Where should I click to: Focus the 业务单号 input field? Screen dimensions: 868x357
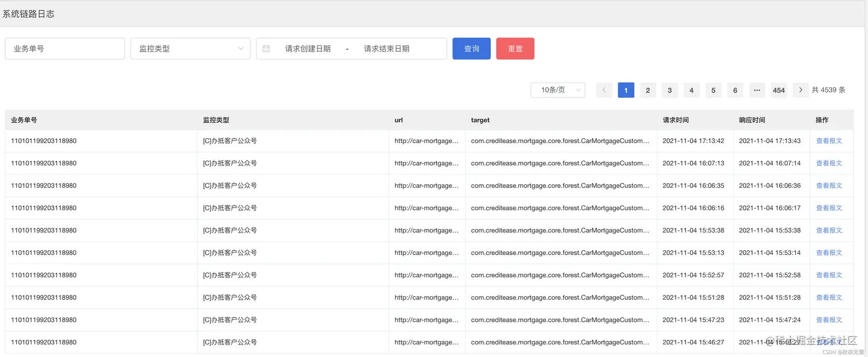click(x=65, y=49)
